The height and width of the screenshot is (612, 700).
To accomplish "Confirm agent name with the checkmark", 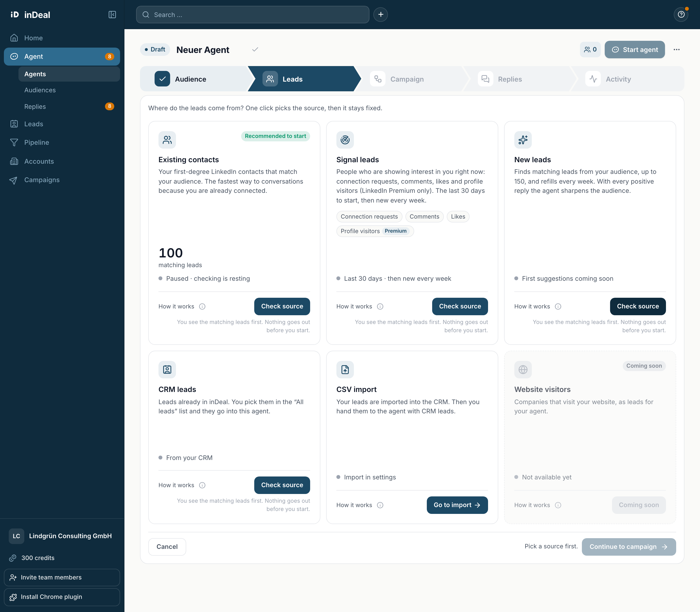I will point(255,50).
